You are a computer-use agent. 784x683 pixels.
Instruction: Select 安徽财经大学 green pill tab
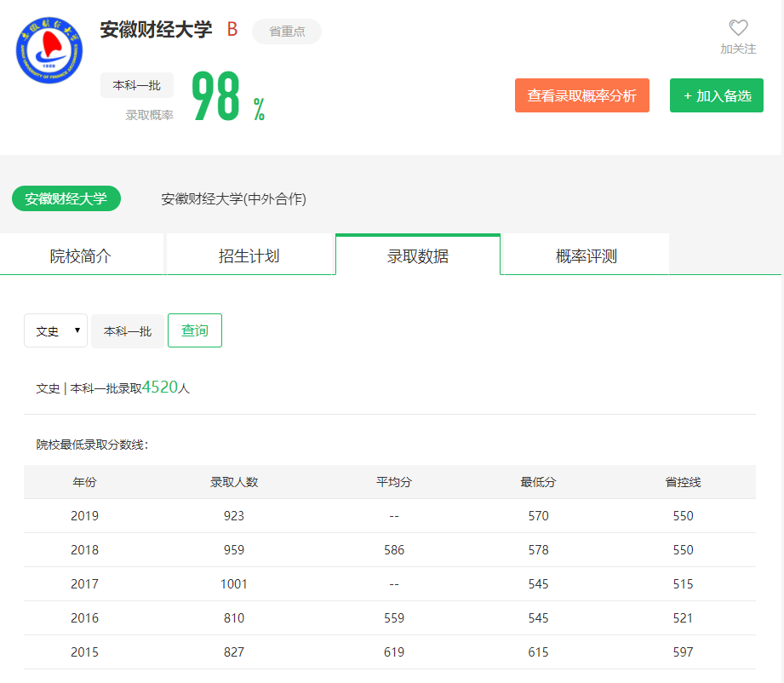point(66,198)
